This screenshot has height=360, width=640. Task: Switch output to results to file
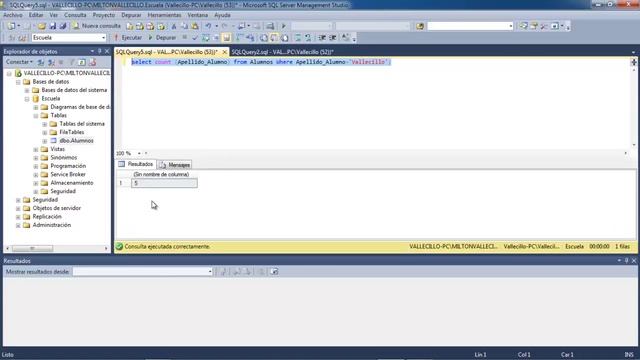click(284, 38)
